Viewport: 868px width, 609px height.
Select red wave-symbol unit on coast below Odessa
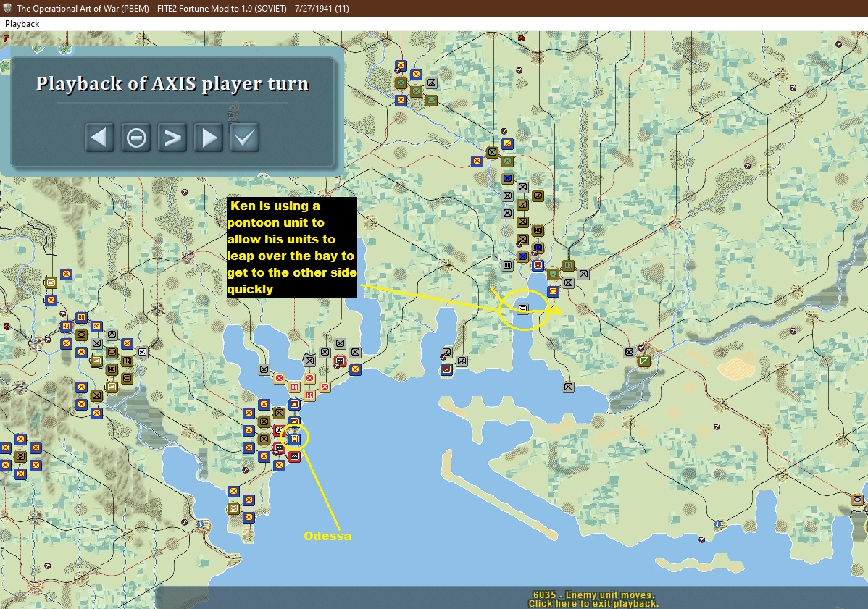tap(294, 456)
